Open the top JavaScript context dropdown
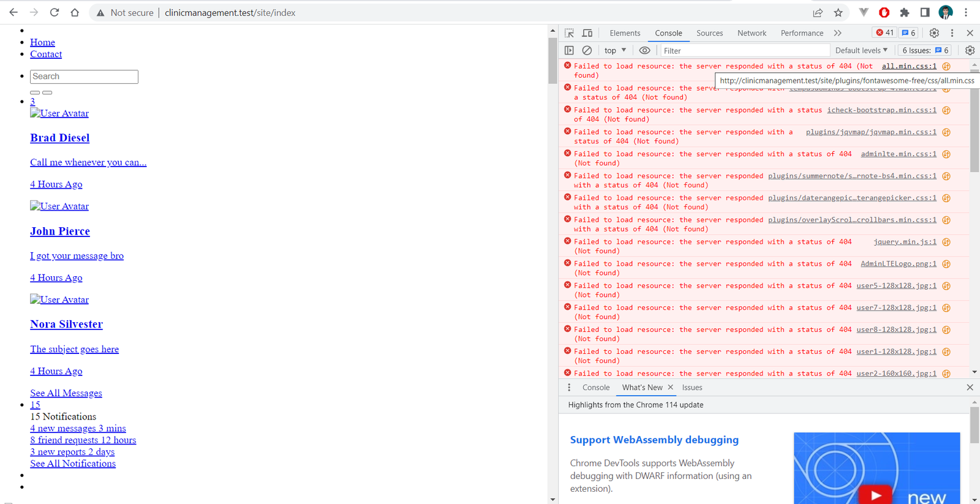Viewport: 980px width, 504px height. point(615,50)
